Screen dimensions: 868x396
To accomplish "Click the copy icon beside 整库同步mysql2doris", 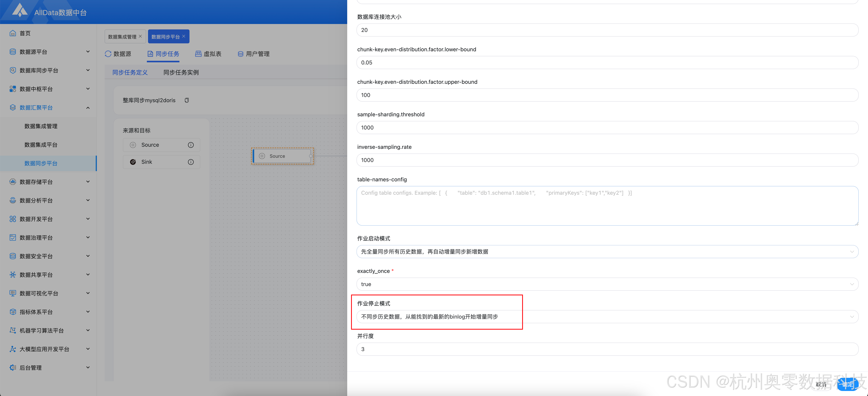I will [x=187, y=100].
